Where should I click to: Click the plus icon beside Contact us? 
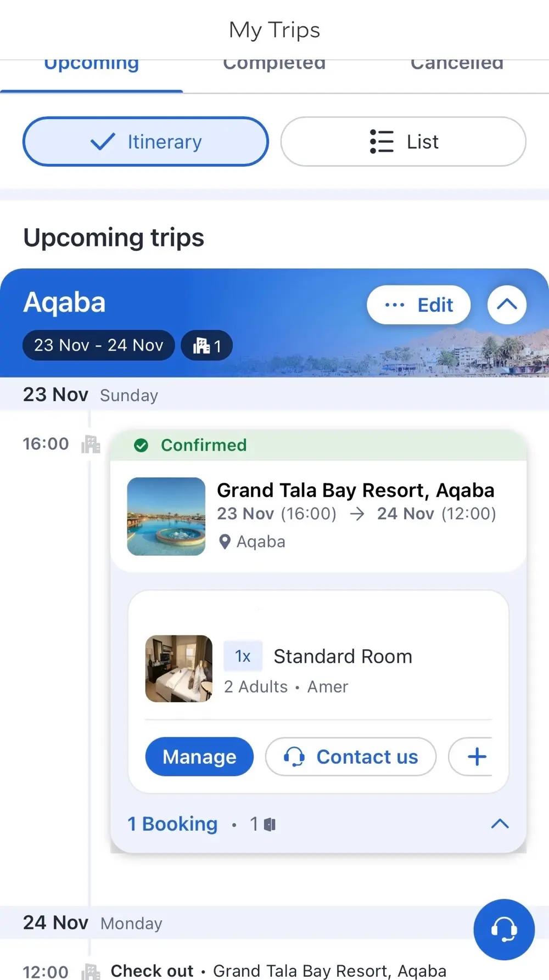(476, 757)
